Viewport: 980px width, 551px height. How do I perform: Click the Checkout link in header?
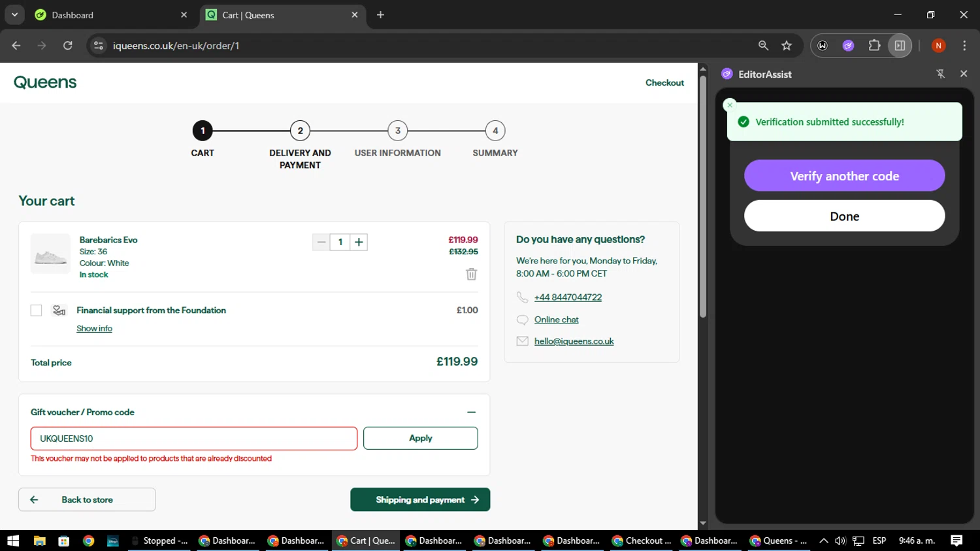tap(664, 83)
